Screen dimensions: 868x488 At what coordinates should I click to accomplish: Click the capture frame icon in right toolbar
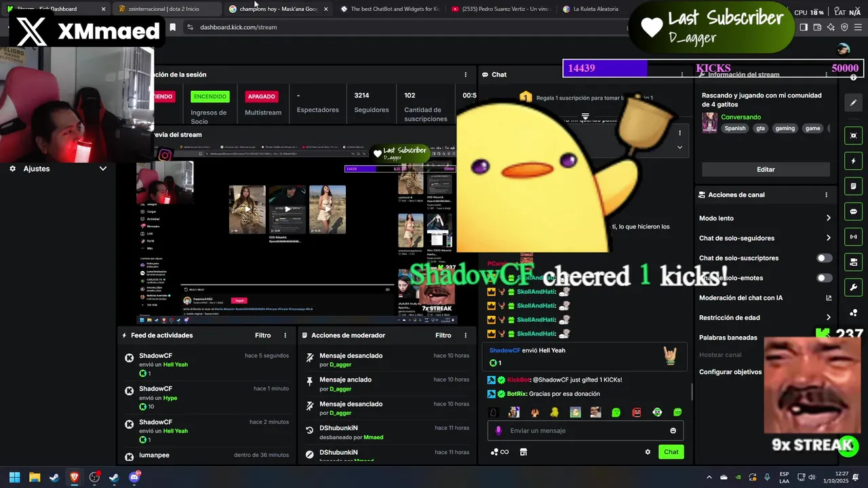click(x=853, y=136)
